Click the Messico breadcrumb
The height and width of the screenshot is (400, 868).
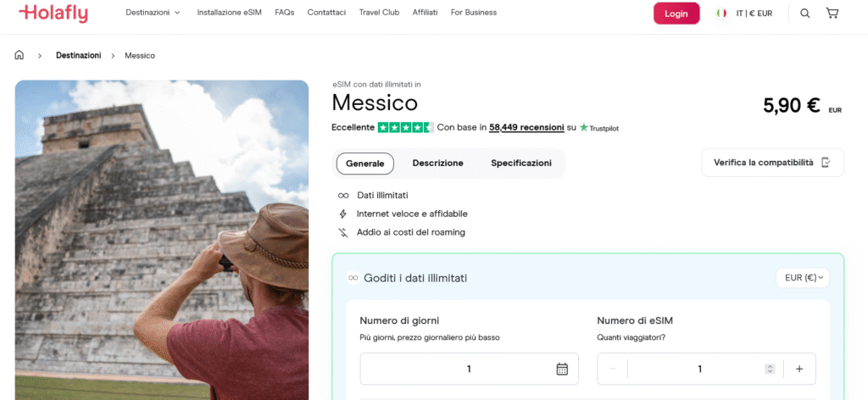click(x=140, y=55)
